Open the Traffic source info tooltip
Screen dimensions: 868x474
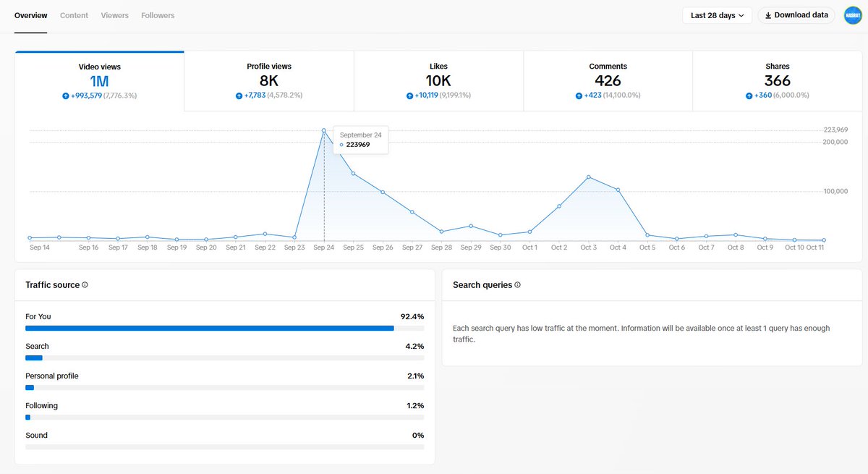(85, 285)
